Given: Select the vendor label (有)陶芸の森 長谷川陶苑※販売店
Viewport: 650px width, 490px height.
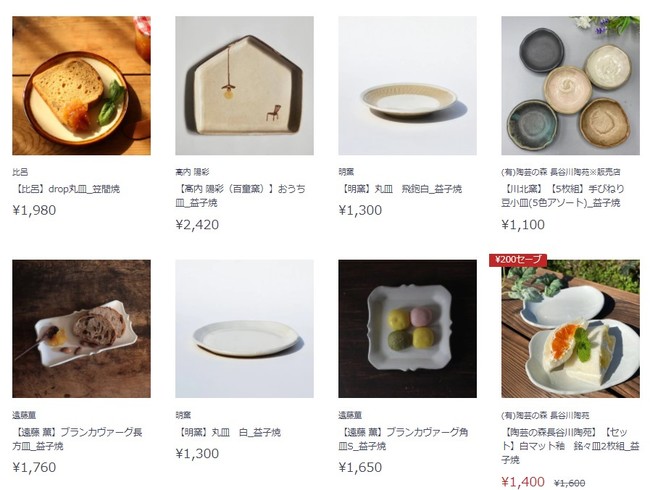Looking at the screenshot, I should [560, 172].
